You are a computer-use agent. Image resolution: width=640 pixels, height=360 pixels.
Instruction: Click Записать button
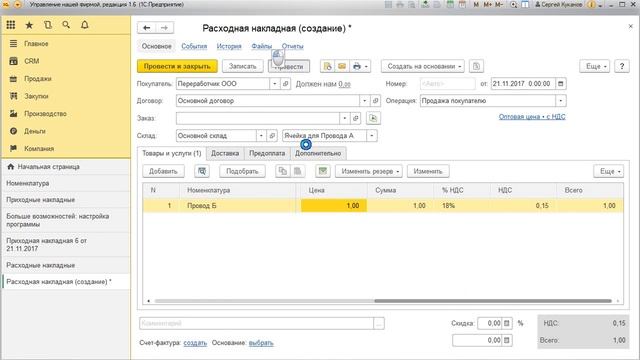point(242,66)
